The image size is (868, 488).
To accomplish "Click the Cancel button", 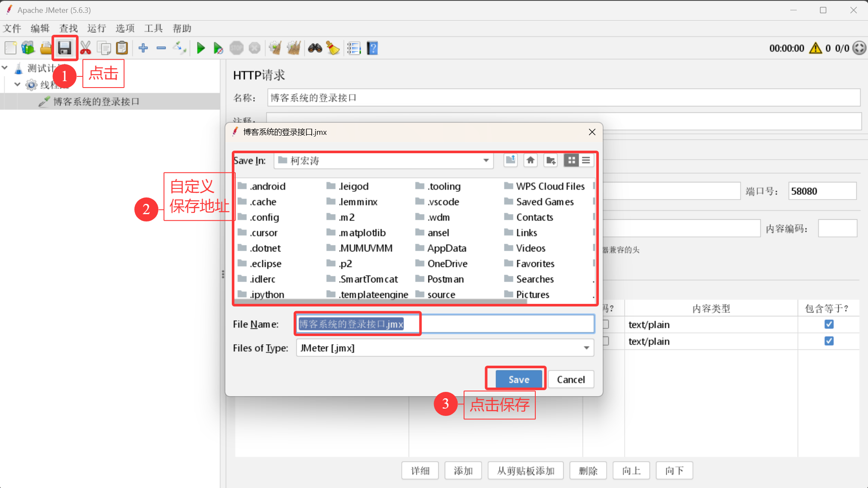I will (x=571, y=379).
